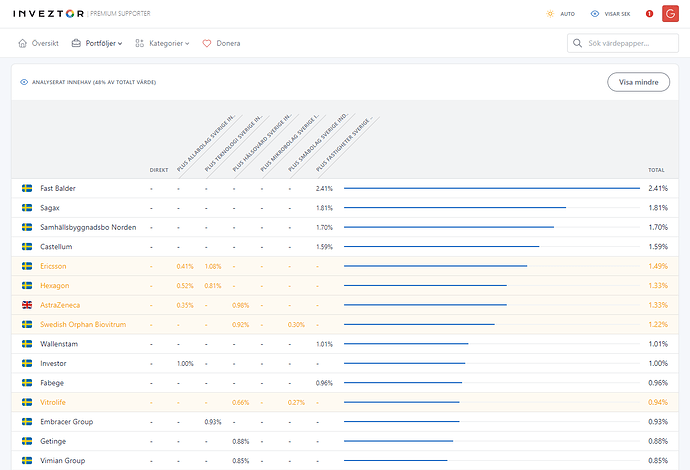Collapse the list with Visa mindre
Image resolution: width=690 pixels, height=470 pixels.
tap(638, 82)
